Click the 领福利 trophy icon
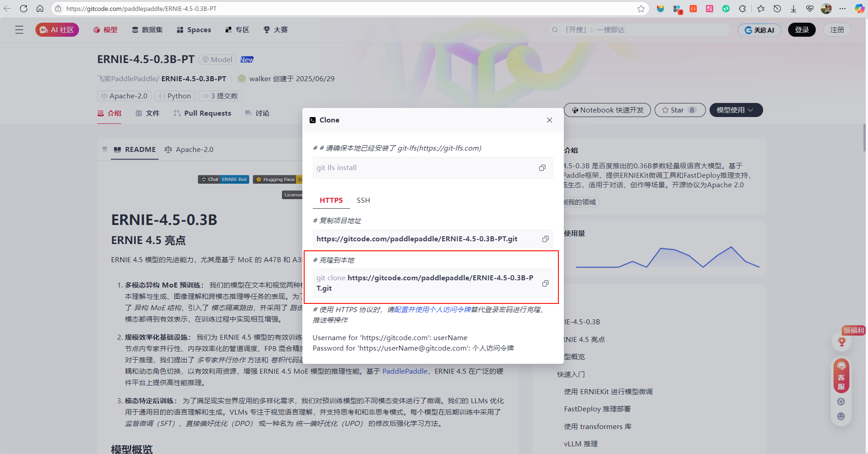Viewport: 868px width, 454px height. [x=842, y=342]
